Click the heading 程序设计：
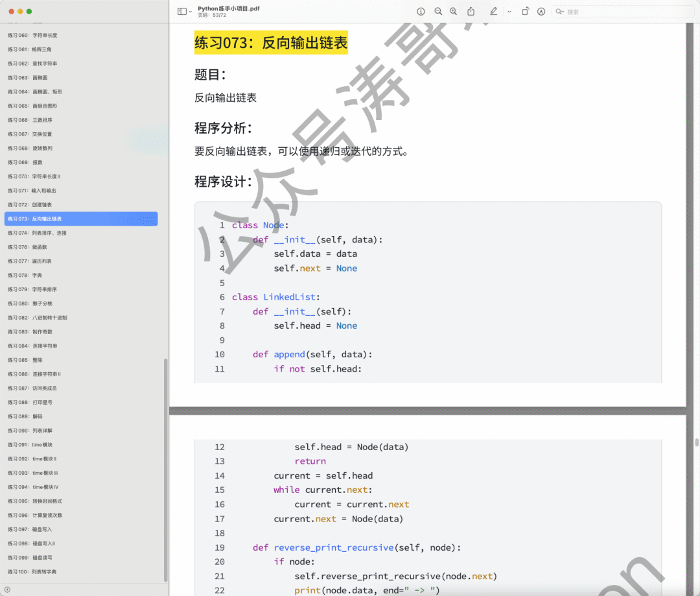This screenshot has height=596, width=700. click(223, 182)
